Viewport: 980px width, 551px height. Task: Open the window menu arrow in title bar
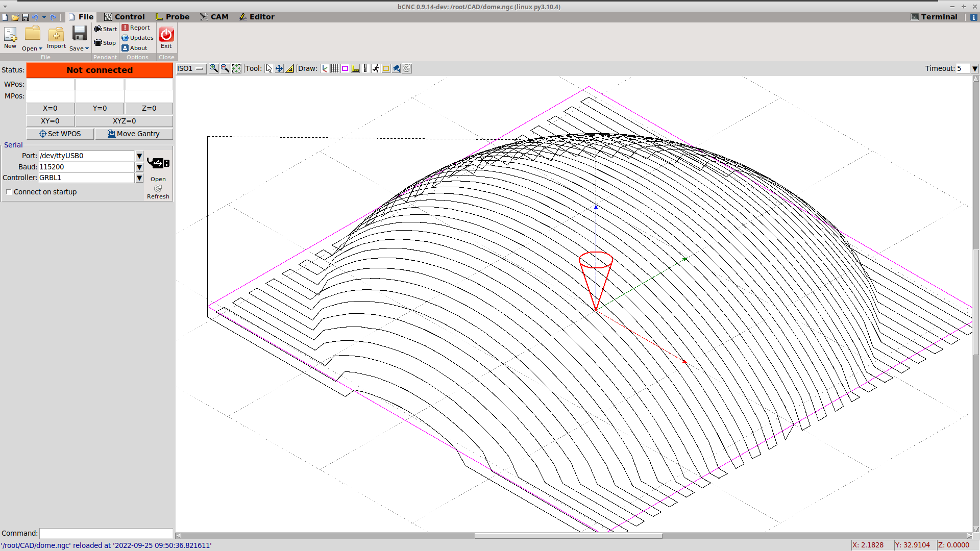pyautogui.click(x=5, y=7)
